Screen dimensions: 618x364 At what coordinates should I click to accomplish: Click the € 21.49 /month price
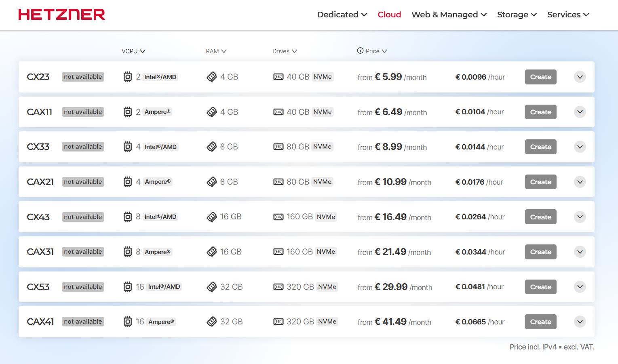(x=395, y=252)
